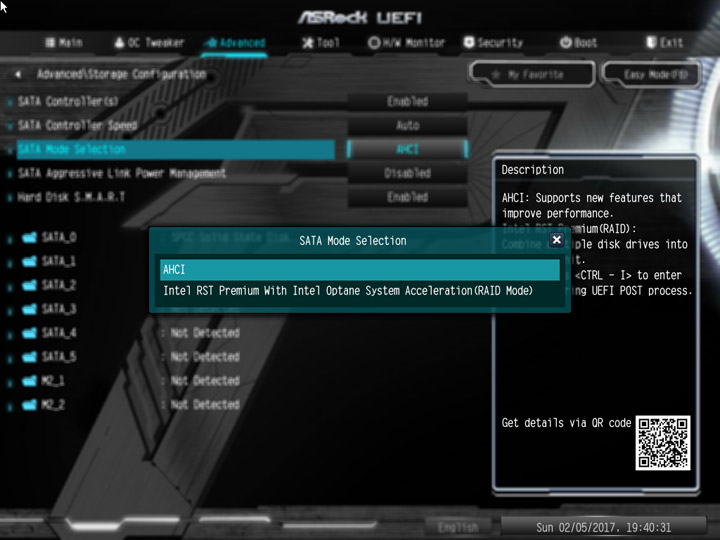Image resolution: width=720 pixels, height=540 pixels.
Task: Click the SATA_0 drive icon
Action: pyautogui.click(x=29, y=237)
